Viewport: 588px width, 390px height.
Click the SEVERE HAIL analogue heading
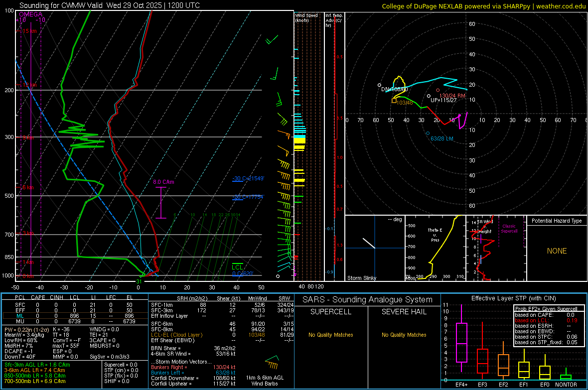tap(404, 312)
